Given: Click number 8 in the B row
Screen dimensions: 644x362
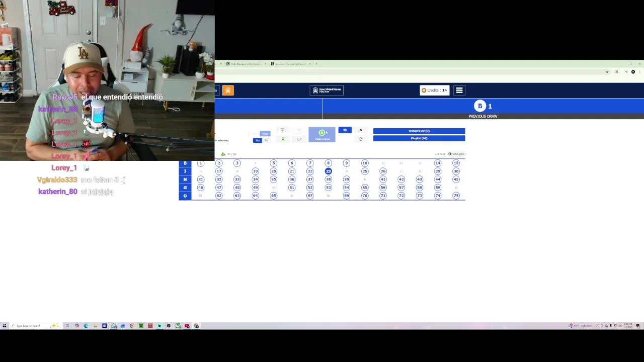Looking at the screenshot, I should 328,163.
